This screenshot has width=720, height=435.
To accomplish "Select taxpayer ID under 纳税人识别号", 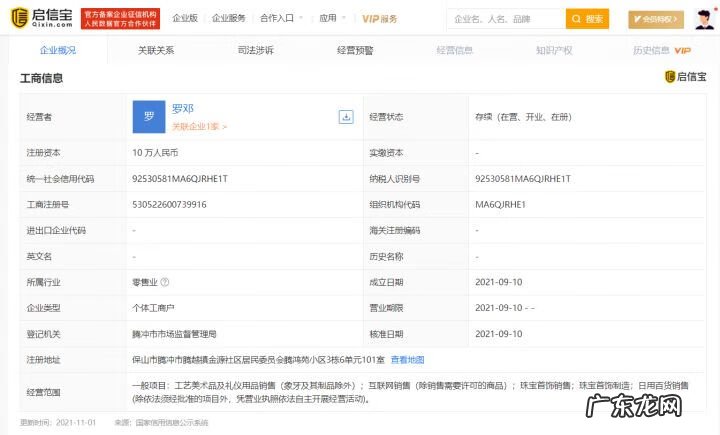I will 523,179.
